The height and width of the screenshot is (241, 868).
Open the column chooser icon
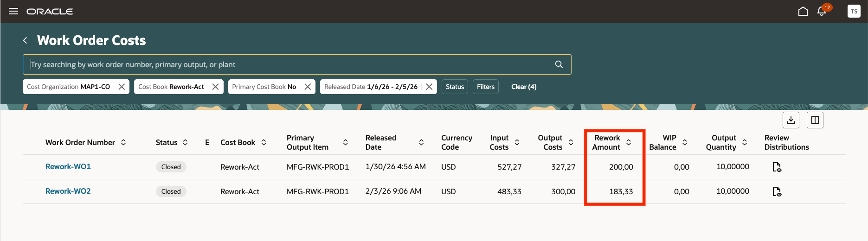pos(815,120)
